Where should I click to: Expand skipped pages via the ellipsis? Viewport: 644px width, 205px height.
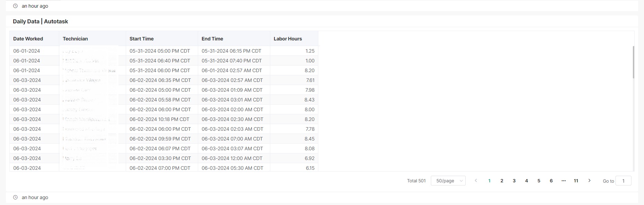point(564,181)
